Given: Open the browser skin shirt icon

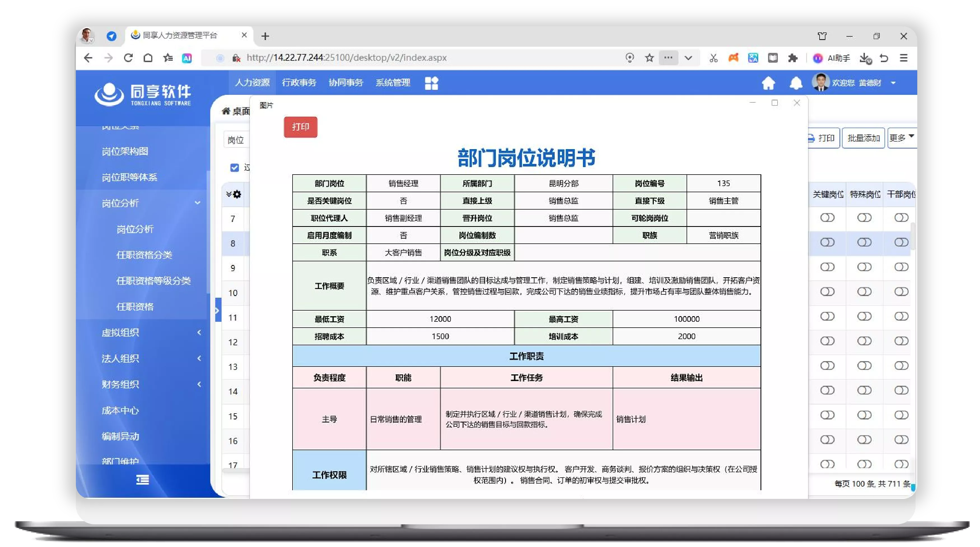Looking at the screenshot, I should (822, 36).
